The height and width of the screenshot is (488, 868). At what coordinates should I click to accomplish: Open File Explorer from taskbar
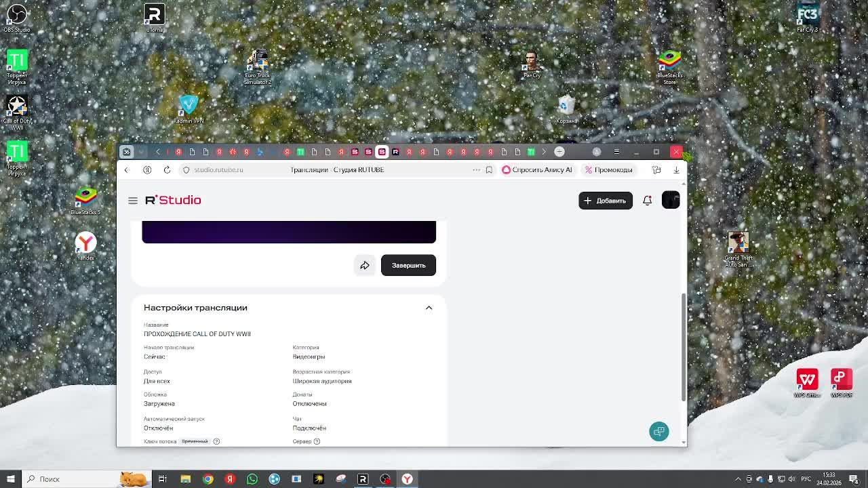(185, 479)
